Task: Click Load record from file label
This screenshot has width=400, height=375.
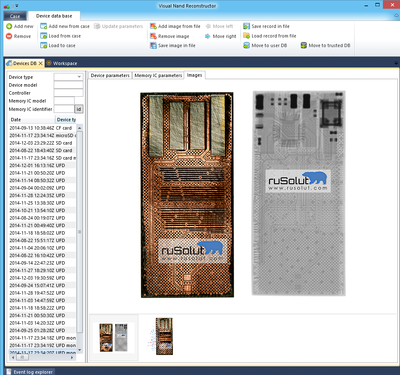Action: pos(274,36)
